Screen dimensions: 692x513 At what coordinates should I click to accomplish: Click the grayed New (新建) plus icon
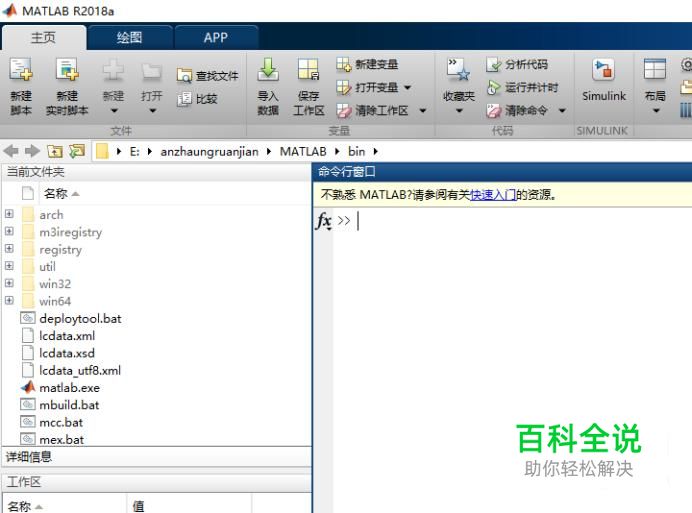click(113, 71)
